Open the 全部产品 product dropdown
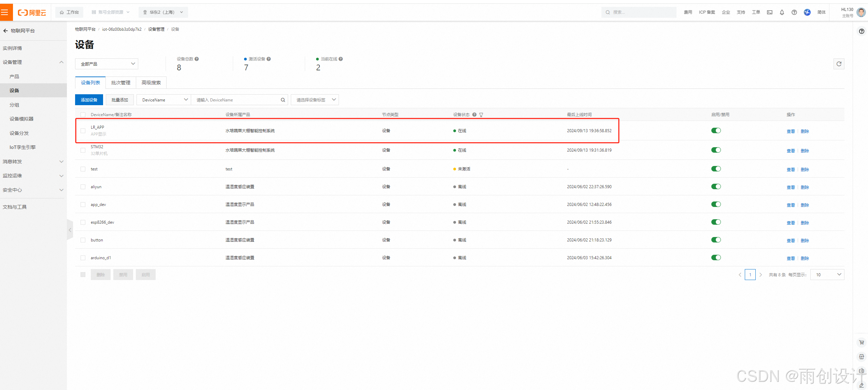 point(107,64)
